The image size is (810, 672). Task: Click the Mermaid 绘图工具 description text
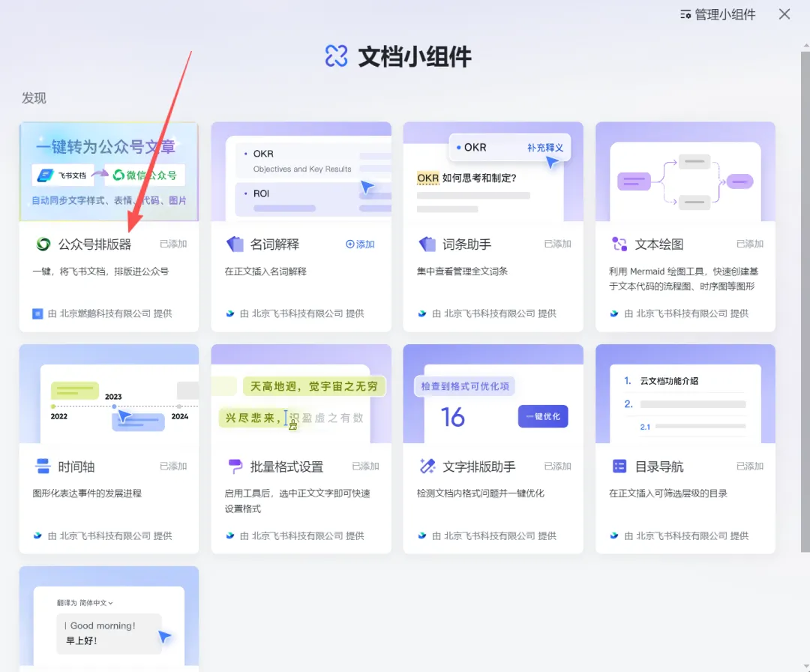[683, 279]
